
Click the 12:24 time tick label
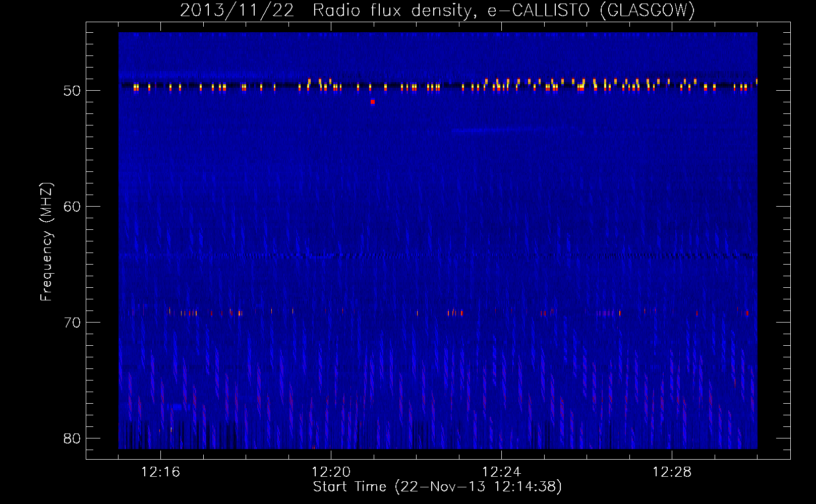click(x=501, y=472)
